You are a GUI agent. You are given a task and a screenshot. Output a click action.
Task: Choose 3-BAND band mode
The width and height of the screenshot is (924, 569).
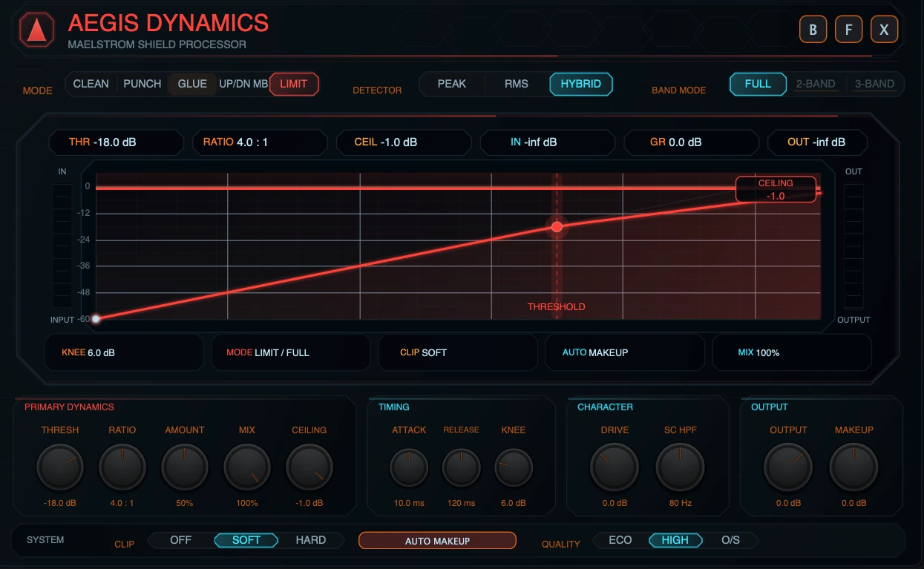tap(874, 84)
